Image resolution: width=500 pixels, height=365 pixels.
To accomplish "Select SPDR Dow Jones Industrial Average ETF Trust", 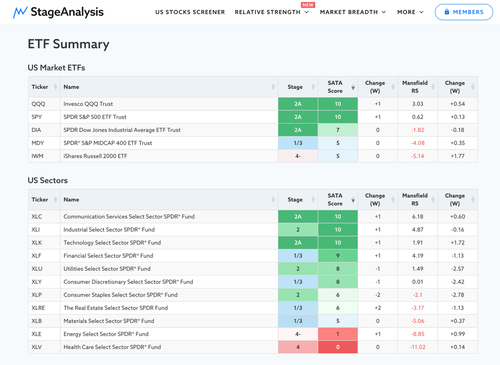I will pos(122,130).
